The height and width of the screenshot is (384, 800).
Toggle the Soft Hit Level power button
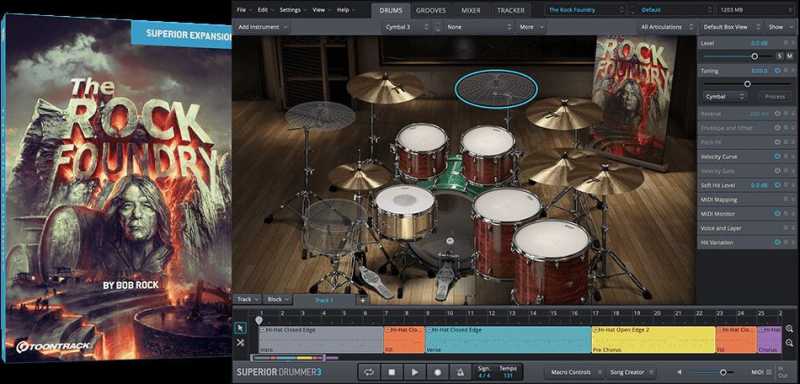point(778,185)
